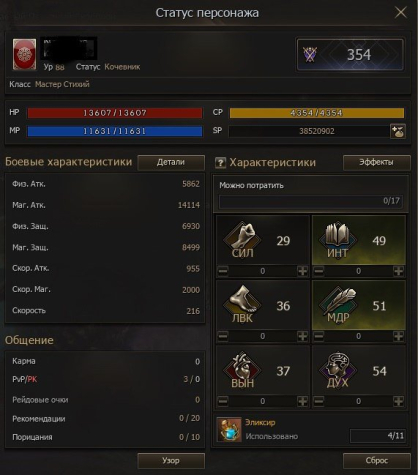Decrease ИНТ with its minus button
Viewport: 418px width, 475px height.
pyautogui.click(x=319, y=271)
